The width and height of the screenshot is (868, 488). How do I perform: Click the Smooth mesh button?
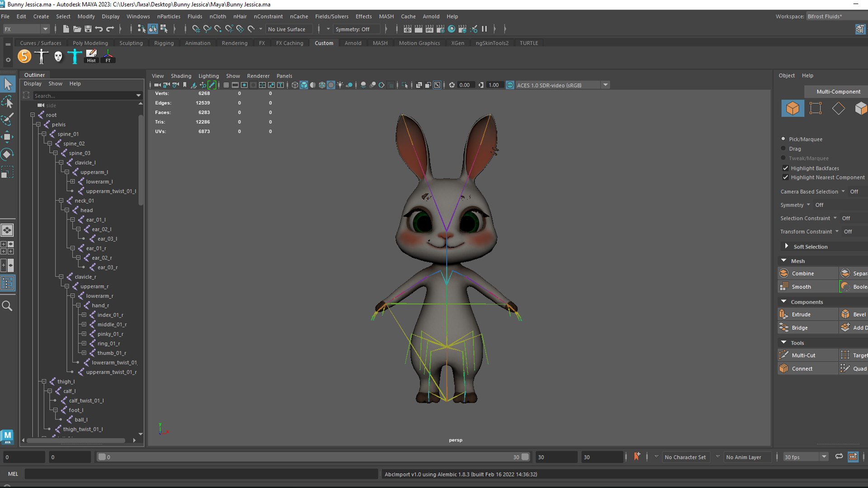[808, 286]
